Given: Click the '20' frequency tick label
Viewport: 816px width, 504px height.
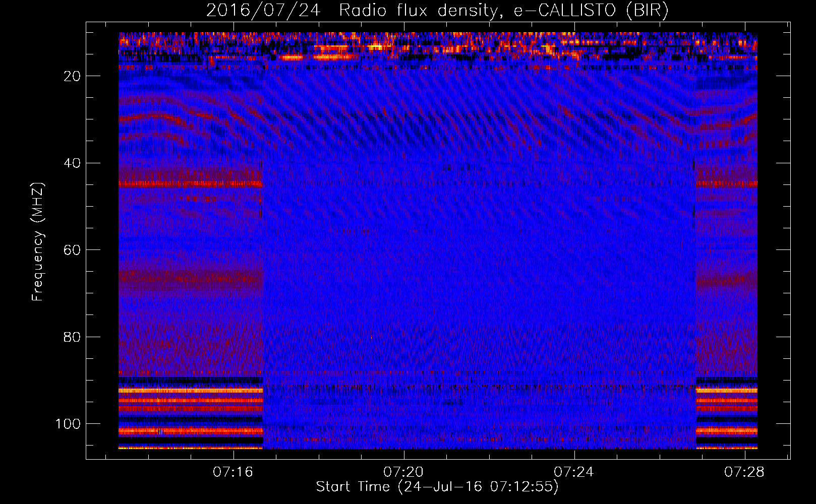Looking at the screenshot, I should 73,76.
